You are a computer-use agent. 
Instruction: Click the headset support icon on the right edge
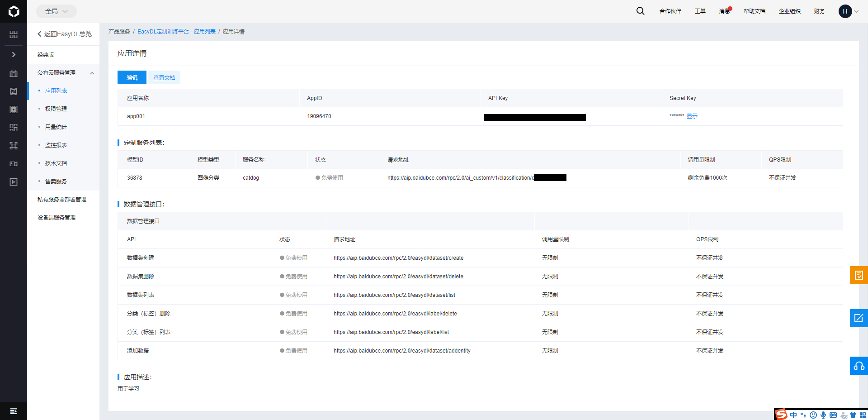click(x=859, y=366)
